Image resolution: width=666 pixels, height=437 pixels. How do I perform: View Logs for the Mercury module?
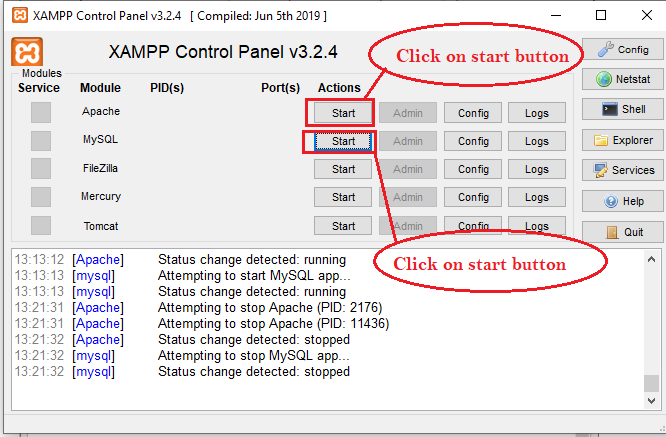coord(537,197)
